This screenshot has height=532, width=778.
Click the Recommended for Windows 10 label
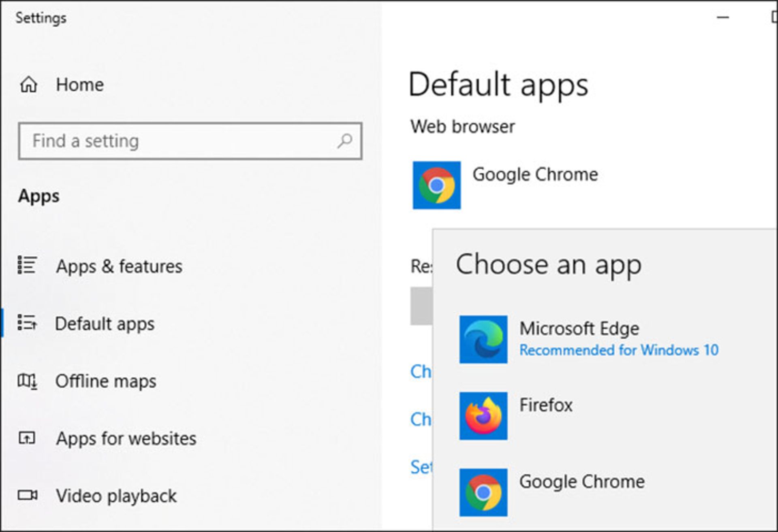click(x=619, y=350)
